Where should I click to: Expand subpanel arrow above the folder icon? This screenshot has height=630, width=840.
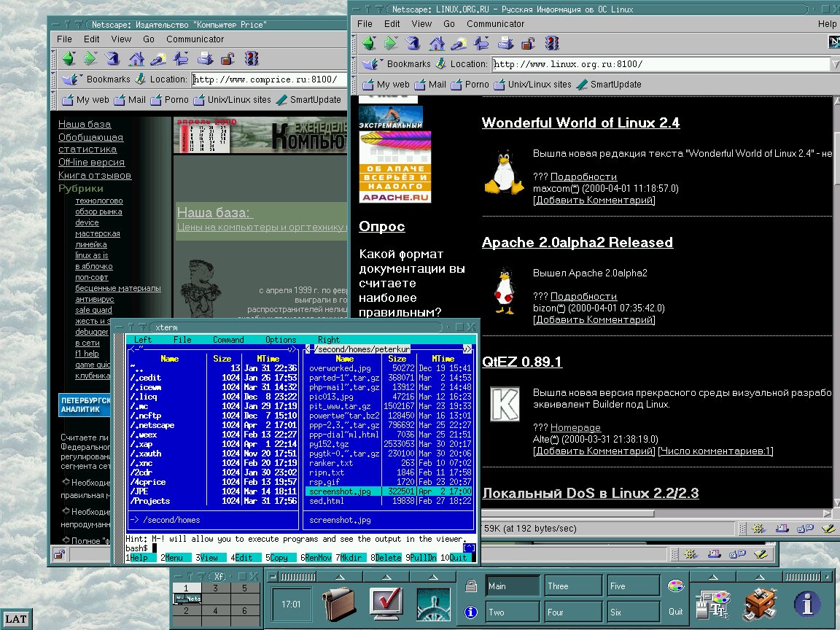coord(340,577)
